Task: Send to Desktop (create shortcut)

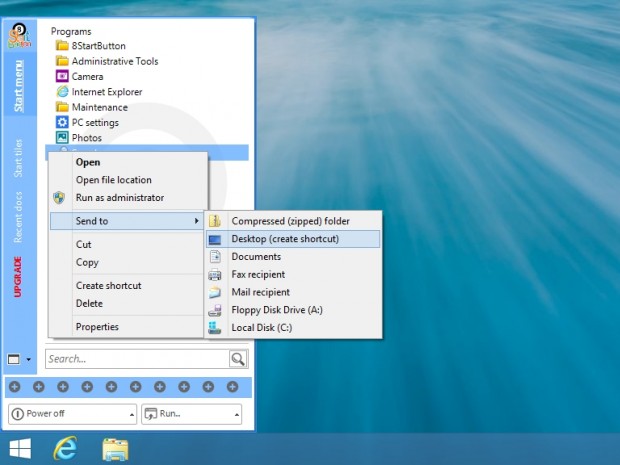Action: [293, 239]
